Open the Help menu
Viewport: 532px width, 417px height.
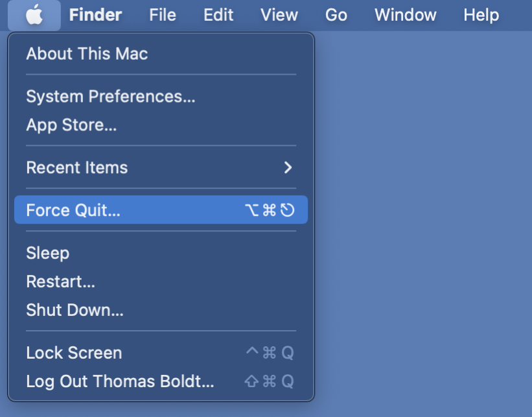(x=481, y=15)
